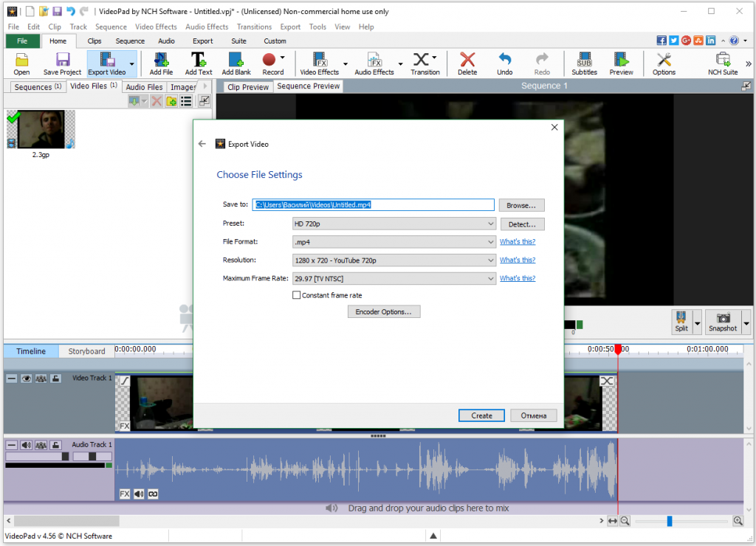
Task: Click FX icon on the audio clip
Action: click(x=124, y=494)
